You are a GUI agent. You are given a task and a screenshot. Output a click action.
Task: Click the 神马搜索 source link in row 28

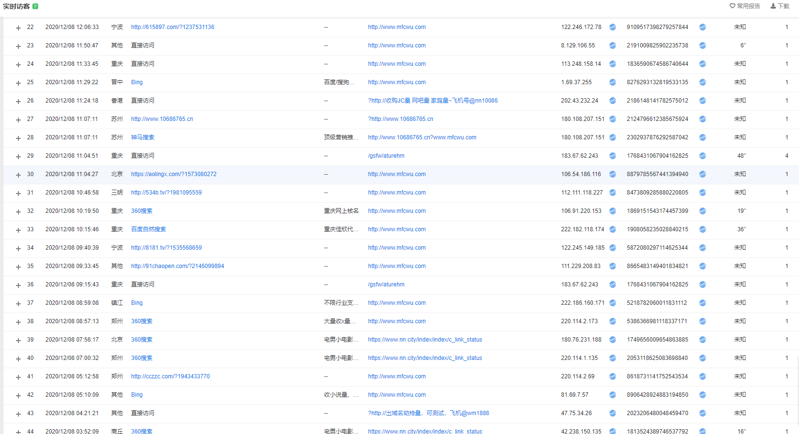click(142, 137)
